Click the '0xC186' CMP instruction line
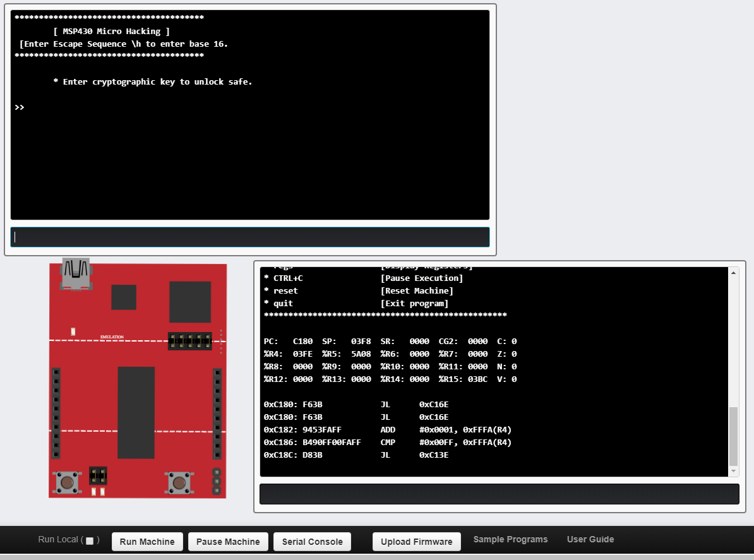The height and width of the screenshot is (560, 754). click(387, 442)
